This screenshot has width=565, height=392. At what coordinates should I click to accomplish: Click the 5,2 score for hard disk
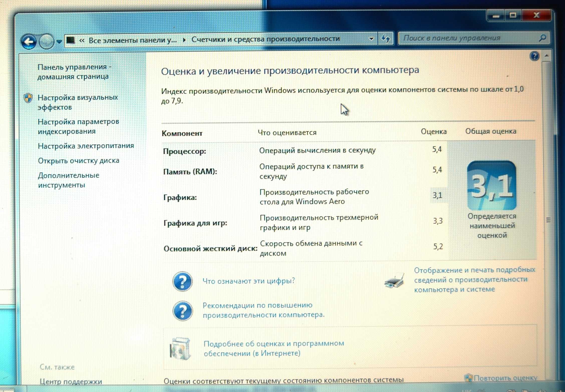(438, 247)
